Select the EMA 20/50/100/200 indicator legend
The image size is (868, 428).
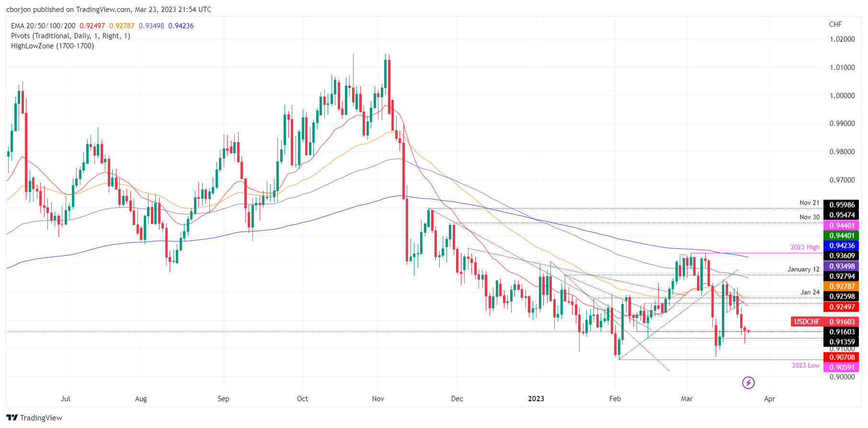[43, 26]
